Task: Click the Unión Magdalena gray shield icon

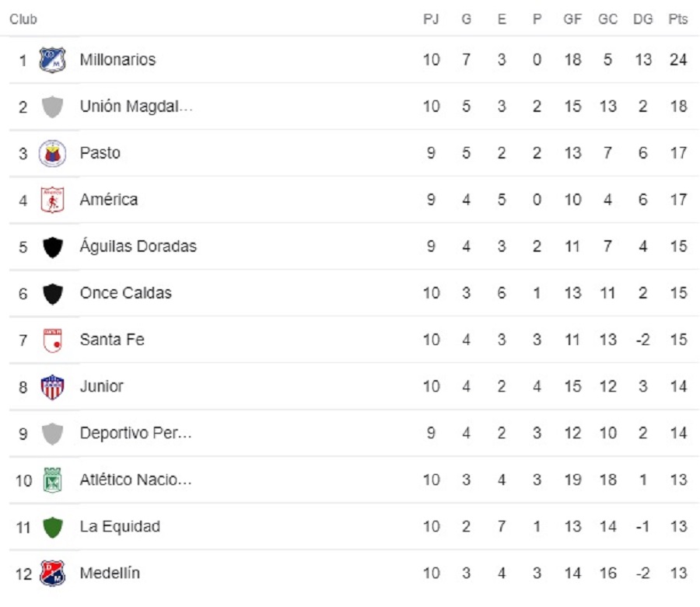Action: (x=52, y=106)
